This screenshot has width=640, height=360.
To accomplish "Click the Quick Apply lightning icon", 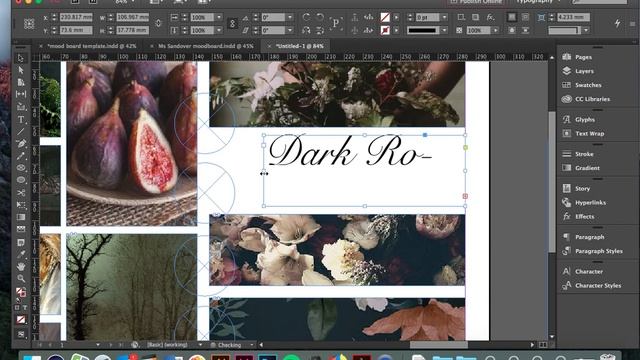I will click(618, 24).
